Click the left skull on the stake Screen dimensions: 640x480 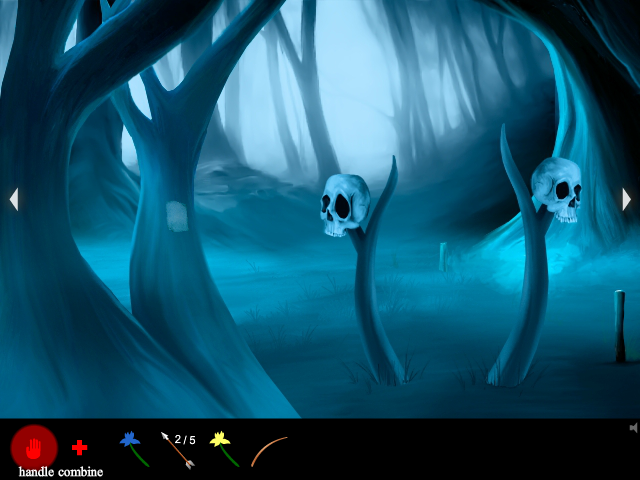click(x=345, y=205)
